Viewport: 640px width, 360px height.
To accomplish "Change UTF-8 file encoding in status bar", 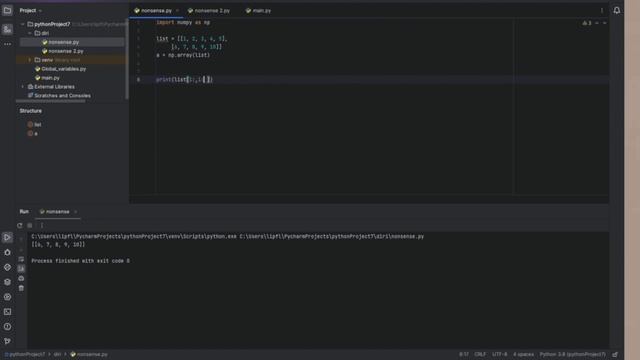I will point(500,354).
